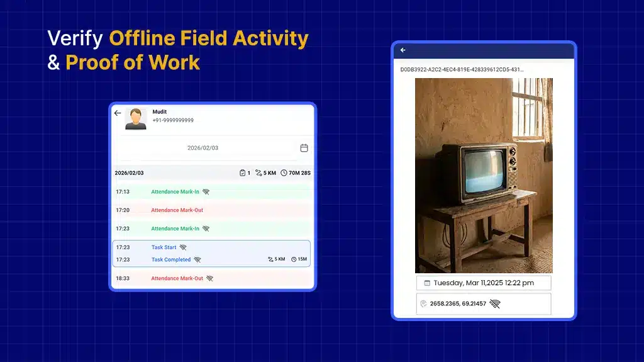Viewport: 644px width, 362px height.
Task: Click the photo ID D0DB3922-A2C2 text
Action: pos(462,69)
